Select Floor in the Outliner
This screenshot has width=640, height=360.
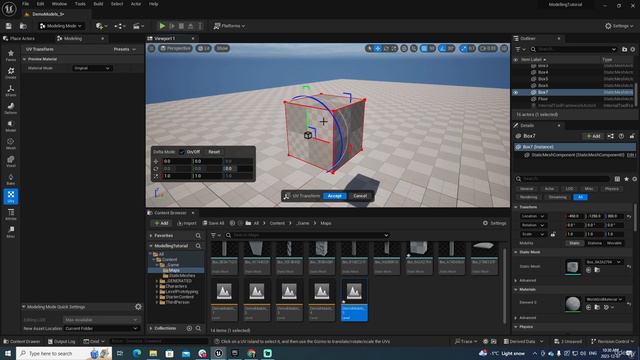click(542, 99)
